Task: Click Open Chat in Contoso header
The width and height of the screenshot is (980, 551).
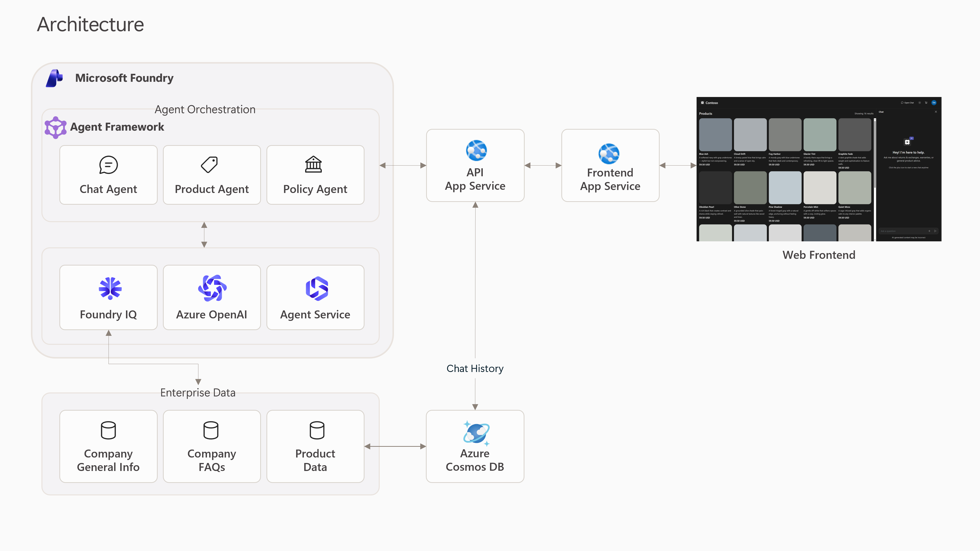Action: click(907, 103)
